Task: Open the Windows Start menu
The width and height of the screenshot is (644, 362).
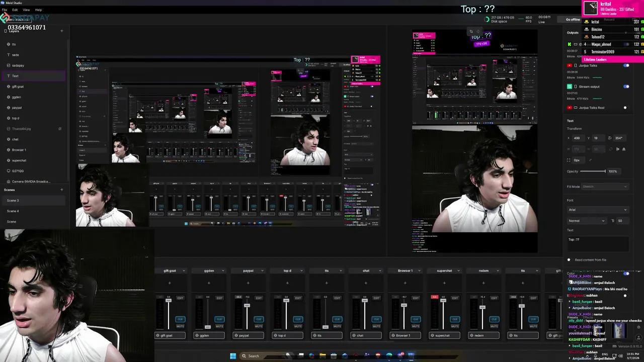Action: [233, 356]
